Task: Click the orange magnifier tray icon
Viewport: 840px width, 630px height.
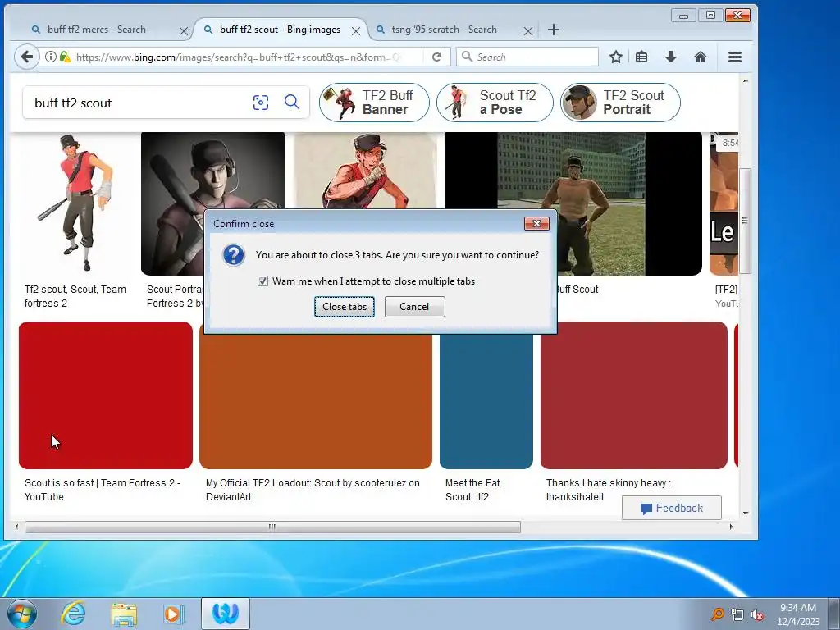Action: click(x=717, y=614)
